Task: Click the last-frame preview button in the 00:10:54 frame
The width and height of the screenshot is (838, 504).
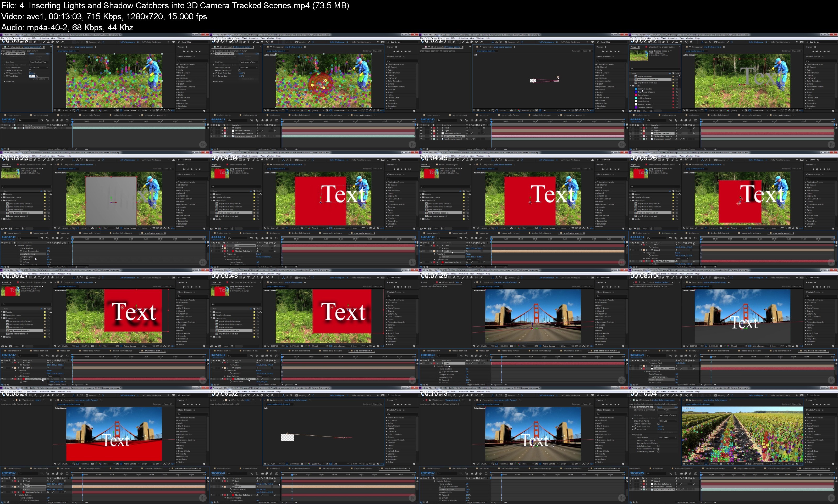Action: click(829, 405)
